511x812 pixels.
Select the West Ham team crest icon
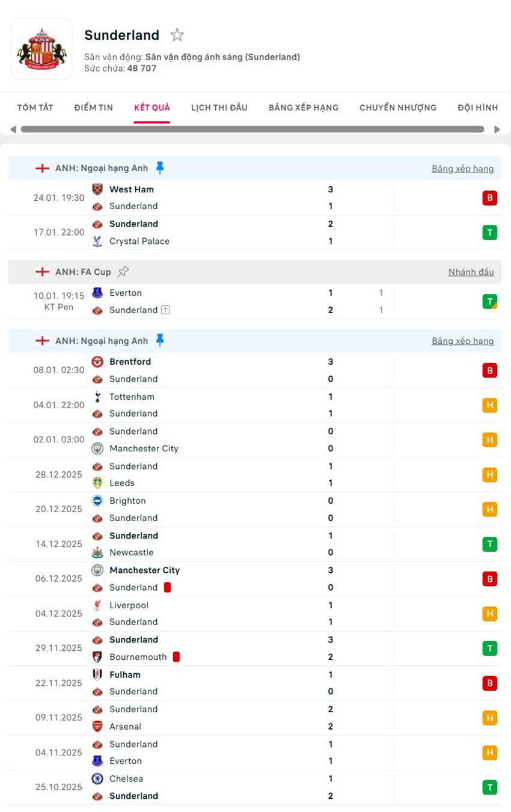pos(97,189)
